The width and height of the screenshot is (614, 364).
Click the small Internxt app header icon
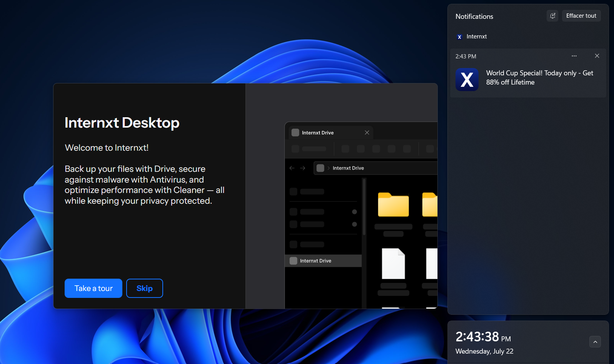459,37
